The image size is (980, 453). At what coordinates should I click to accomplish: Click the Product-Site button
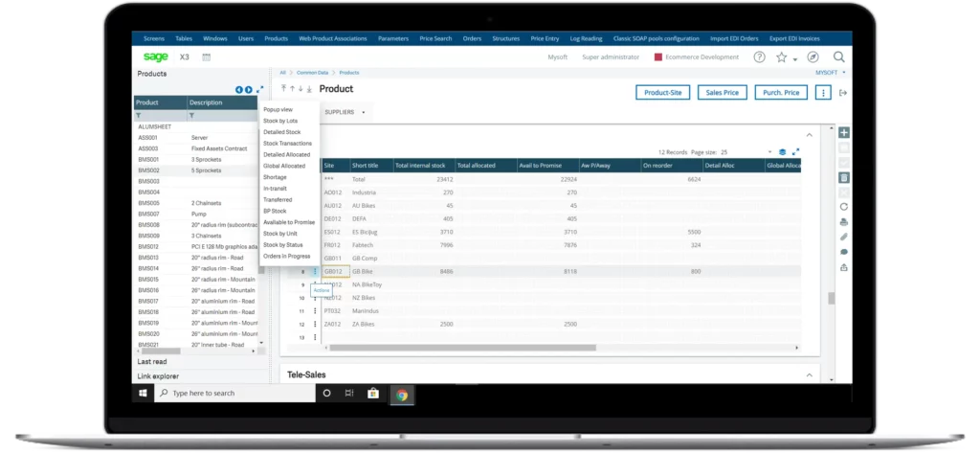pos(662,93)
